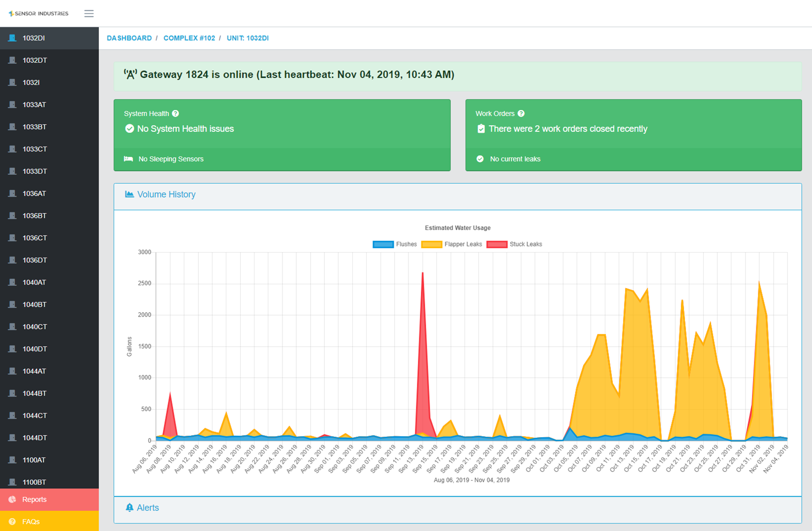
Task: Select unit 1044BT in sidebar
Action: point(49,393)
